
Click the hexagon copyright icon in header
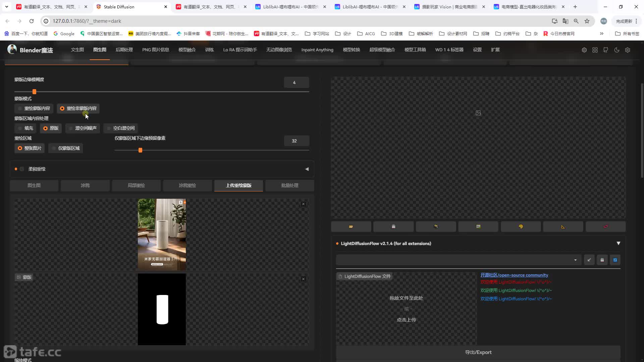(584, 50)
